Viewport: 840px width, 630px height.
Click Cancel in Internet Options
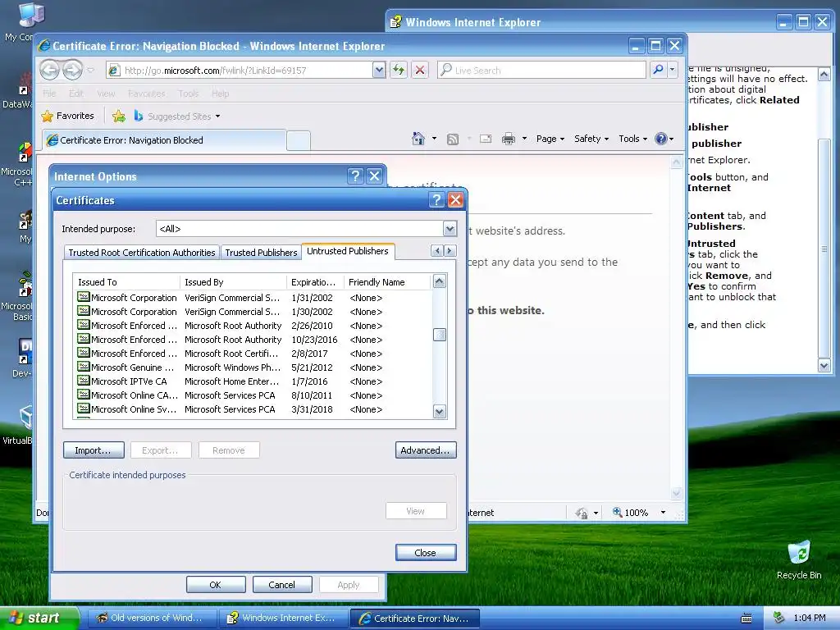(x=282, y=584)
